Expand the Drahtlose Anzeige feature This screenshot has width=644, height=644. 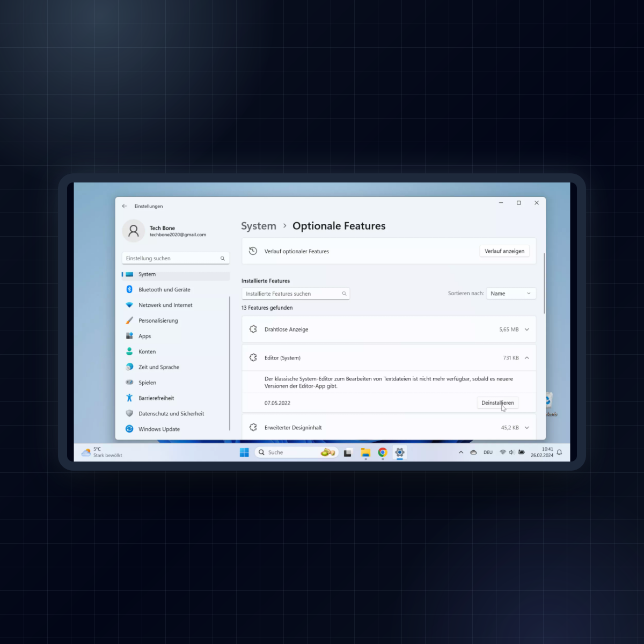(x=527, y=330)
